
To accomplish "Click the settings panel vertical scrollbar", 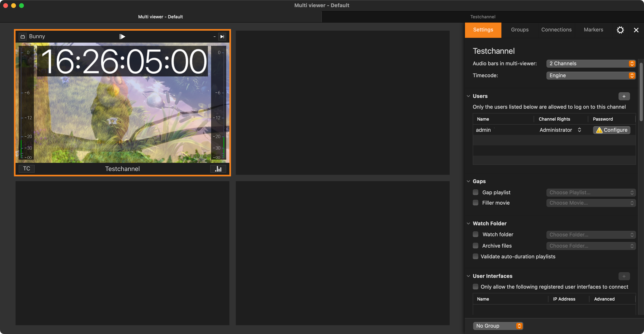I will (641, 92).
